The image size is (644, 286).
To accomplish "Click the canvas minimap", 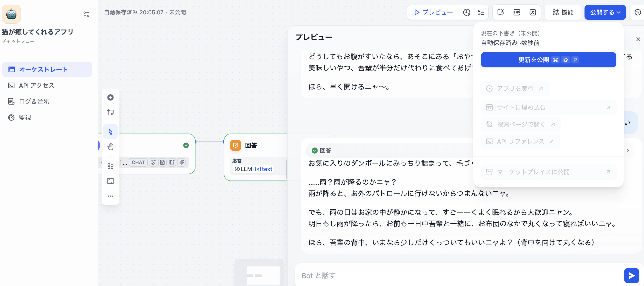I will 259,273.
